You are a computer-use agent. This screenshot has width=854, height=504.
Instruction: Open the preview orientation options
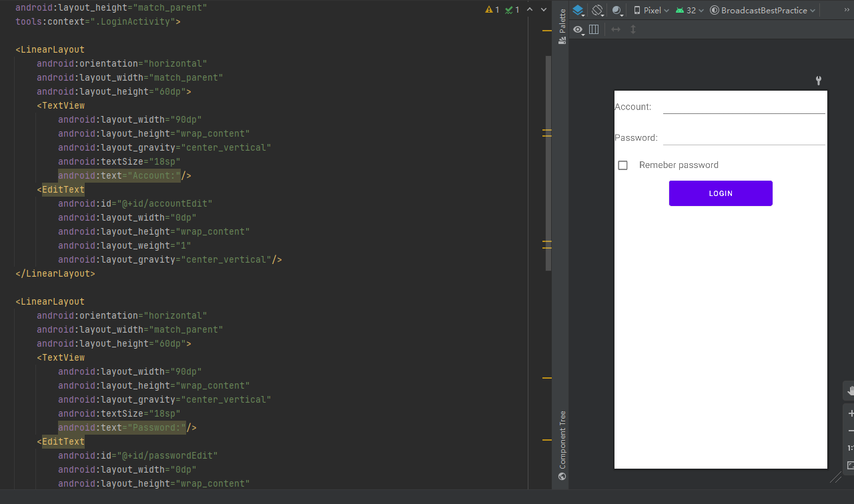pyautogui.click(x=598, y=10)
